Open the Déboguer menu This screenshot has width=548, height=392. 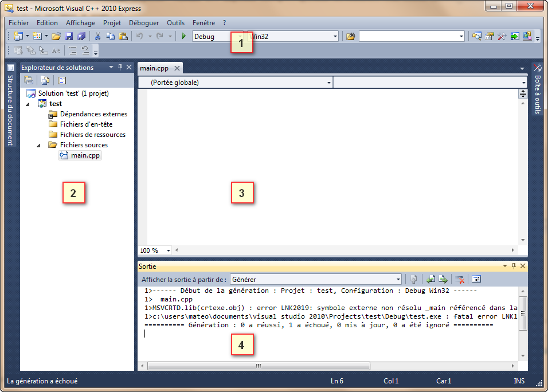pyautogui.click(x=143, y=23)
